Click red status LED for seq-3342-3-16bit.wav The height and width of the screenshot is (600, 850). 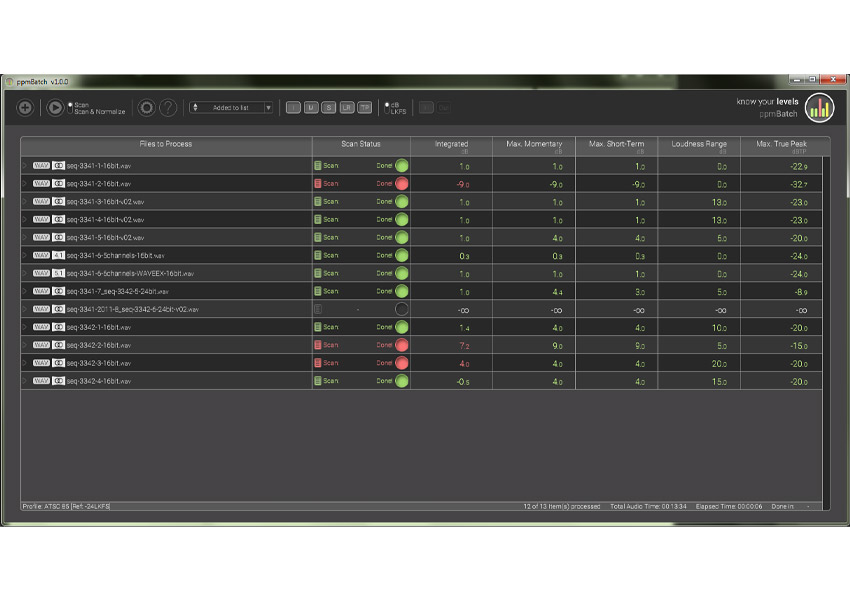[402, 363]
